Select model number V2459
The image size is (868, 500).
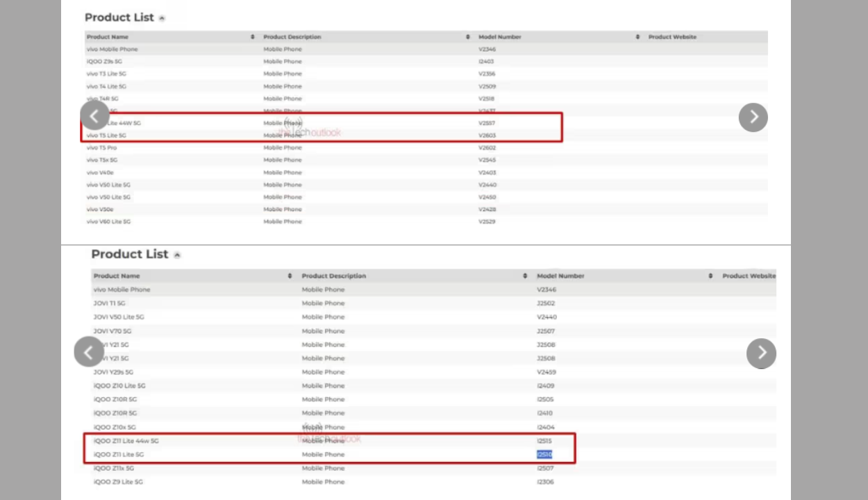[546, 372]
